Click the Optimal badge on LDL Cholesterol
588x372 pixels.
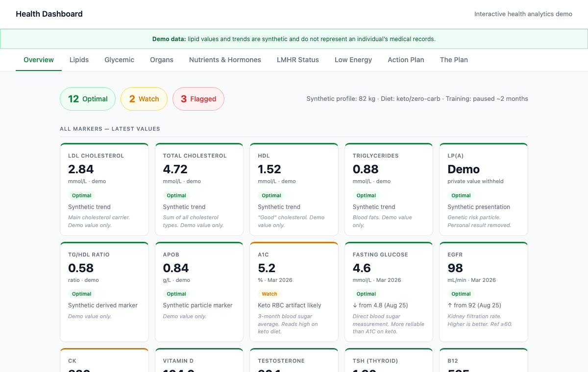82,195
